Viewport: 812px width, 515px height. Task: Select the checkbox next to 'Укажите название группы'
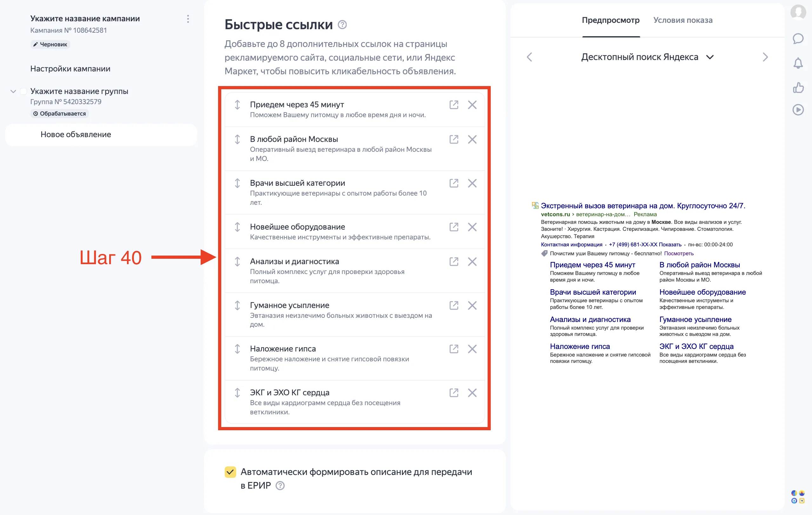pyautogui.click(x=23, y=91)
